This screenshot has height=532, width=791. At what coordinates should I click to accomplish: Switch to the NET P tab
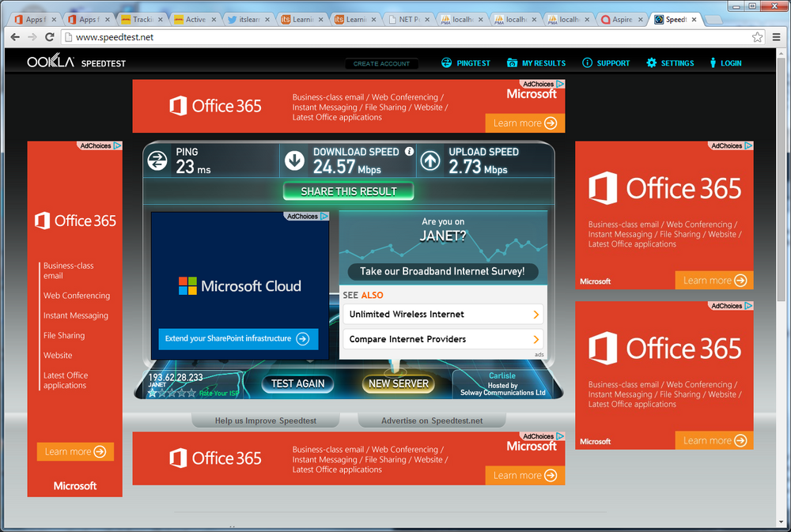(x=409, y=19)
